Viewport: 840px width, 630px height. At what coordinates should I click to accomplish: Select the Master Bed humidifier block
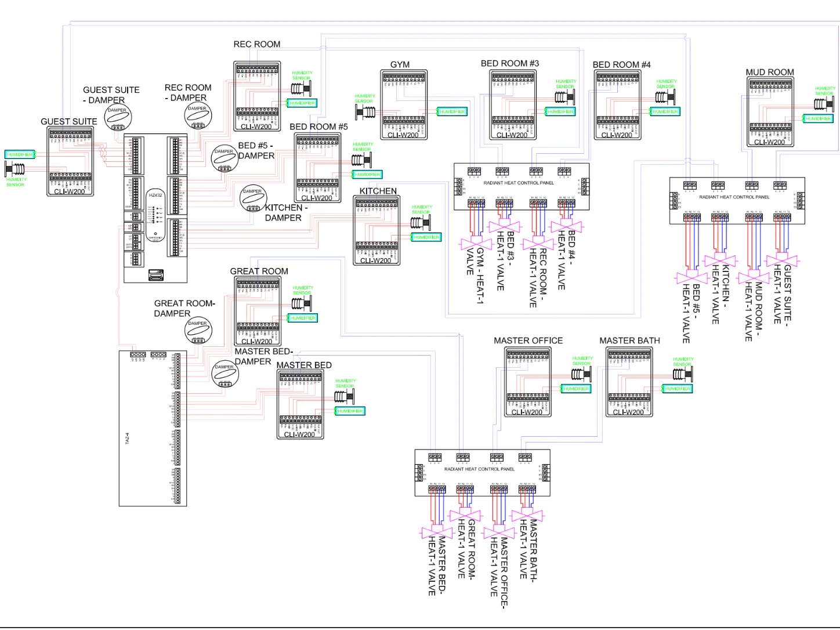point(350,411)
